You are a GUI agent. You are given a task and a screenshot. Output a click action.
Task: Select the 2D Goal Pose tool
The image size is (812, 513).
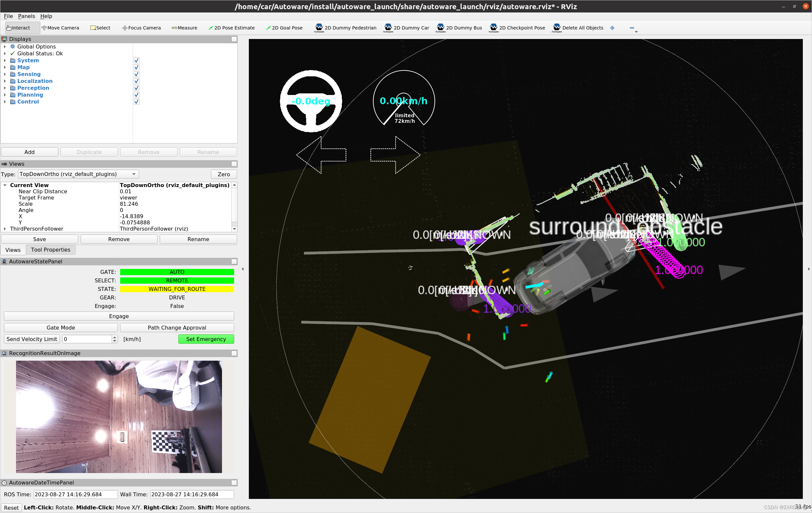(284, 28)
